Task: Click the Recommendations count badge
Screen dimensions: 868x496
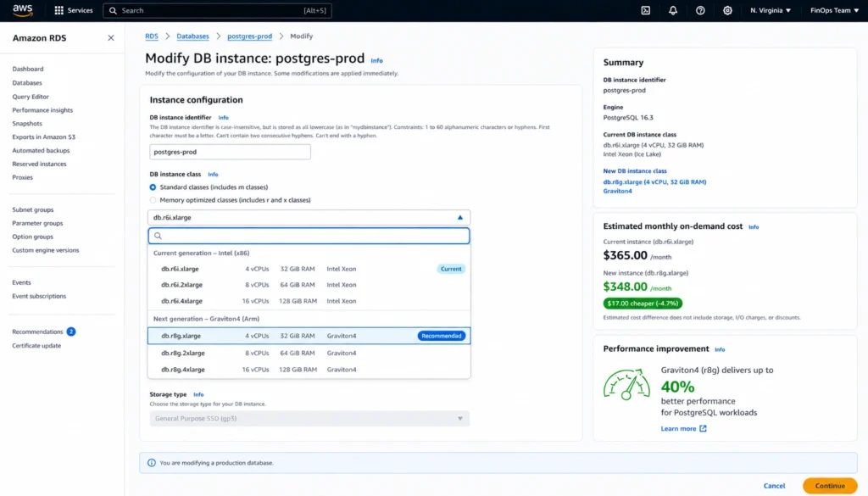Action: (71, 332)
